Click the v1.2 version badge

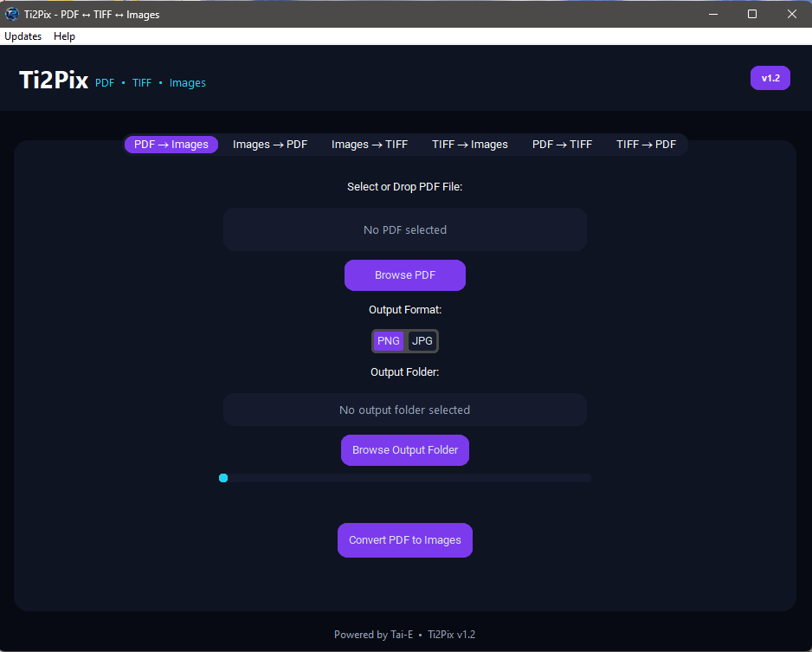[770, 78]
